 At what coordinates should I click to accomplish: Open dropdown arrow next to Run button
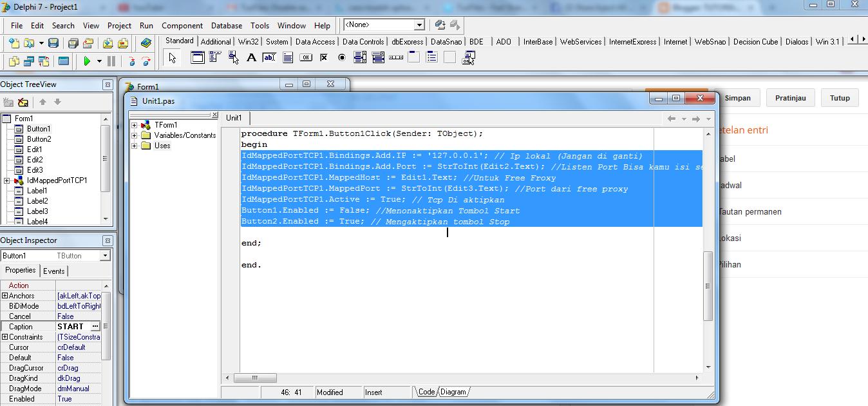point(99,61)
